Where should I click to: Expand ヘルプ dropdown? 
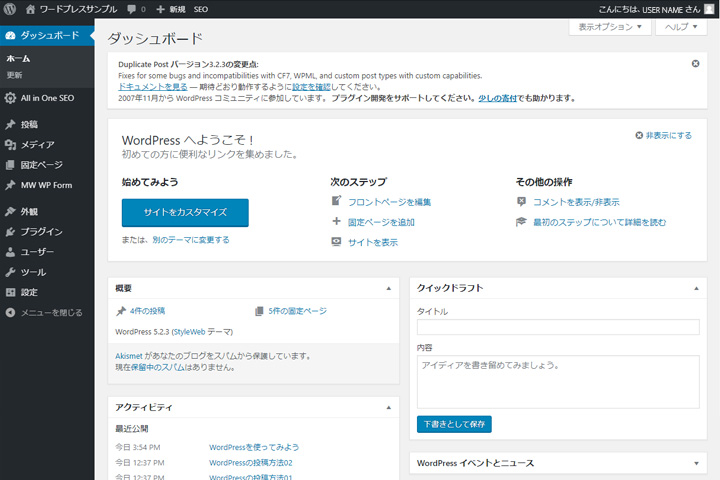[682, 27]
